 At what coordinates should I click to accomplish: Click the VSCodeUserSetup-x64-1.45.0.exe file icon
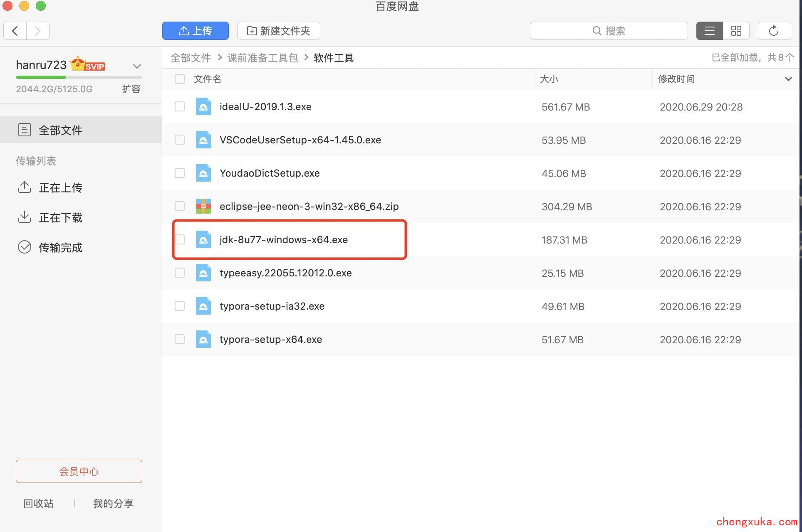(x=203, y=140)
